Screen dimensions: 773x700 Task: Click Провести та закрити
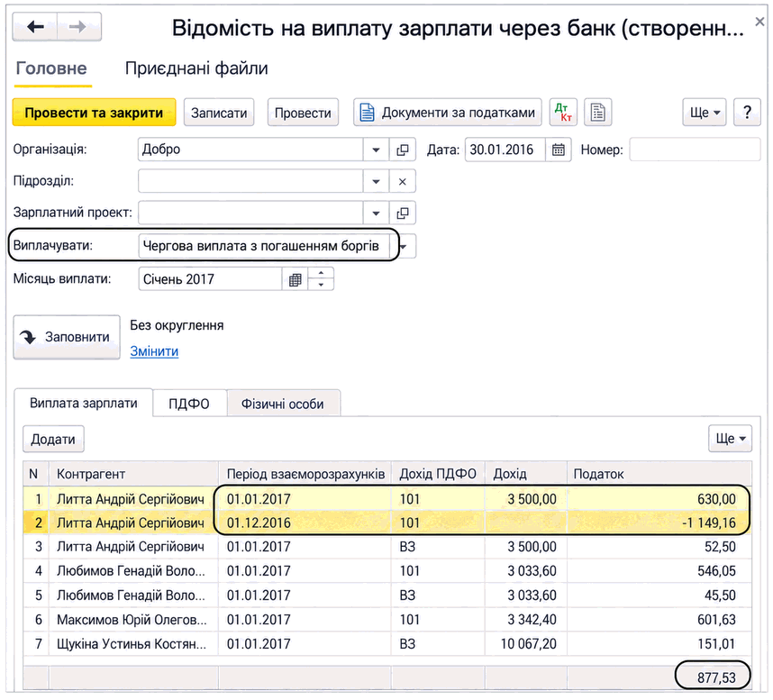[x=94, y=113]
